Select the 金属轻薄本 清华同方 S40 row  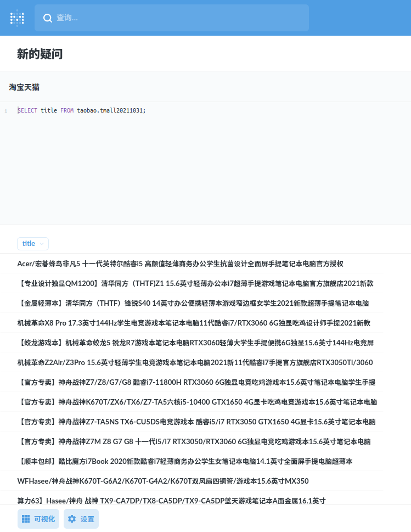[192, 303]
